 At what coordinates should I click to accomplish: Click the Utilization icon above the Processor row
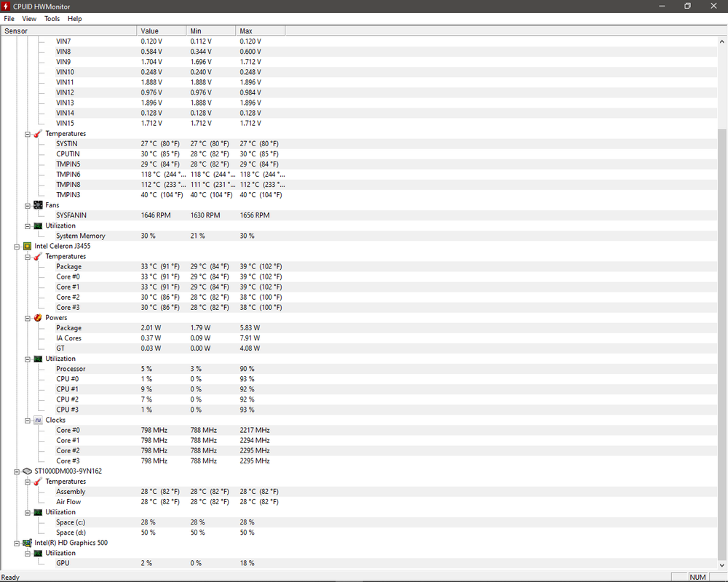(38, 359)
